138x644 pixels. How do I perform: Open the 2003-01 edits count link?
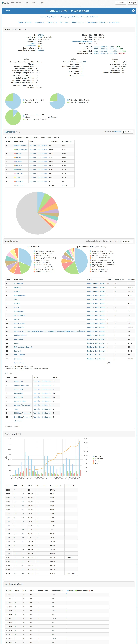16,595
